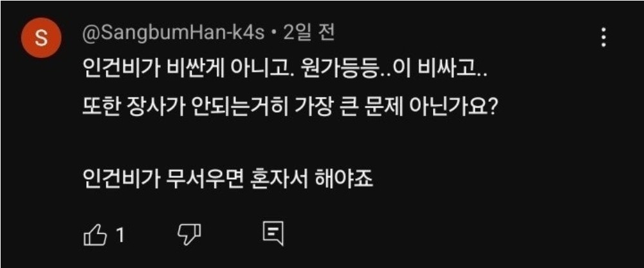Viewport: 644px width, 268px height.
Task: Open the reply speech-bubble icon
Action: tap(273, 235)
